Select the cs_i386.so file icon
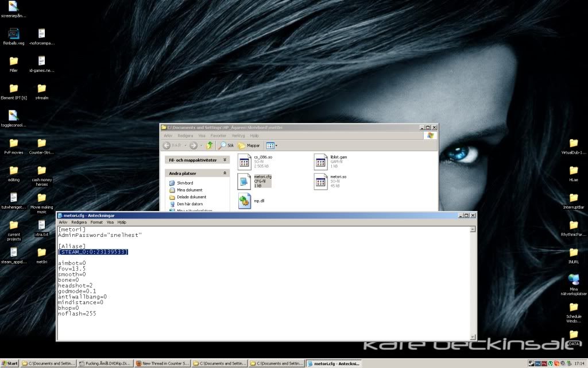588x368 pixels. click(x=245, y=162)
